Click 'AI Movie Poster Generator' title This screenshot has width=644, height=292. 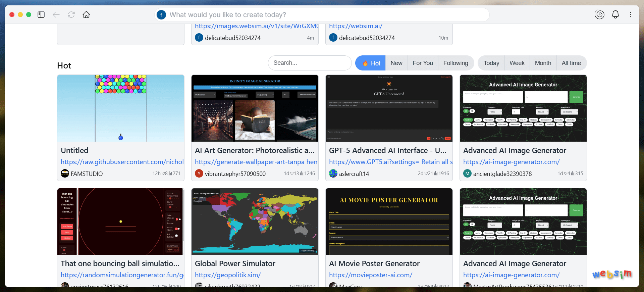[374, 263]
